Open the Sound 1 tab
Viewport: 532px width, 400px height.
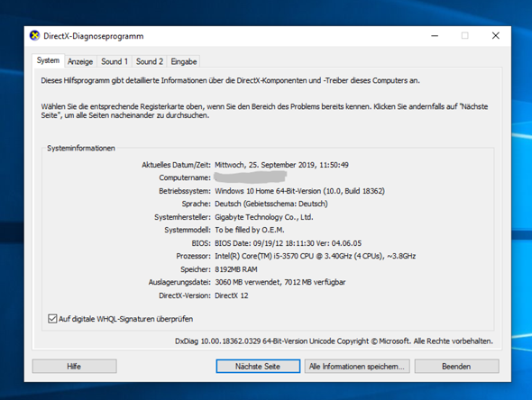(x=115, y=61)
